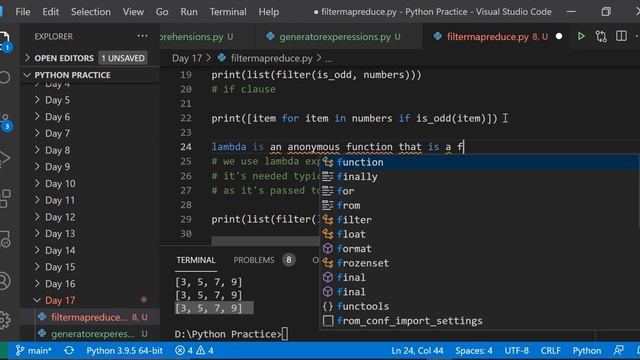Click filtermapreduce.py breadcrumb
The height and width of the screenshot is (360, 640).
coord(271,58)
